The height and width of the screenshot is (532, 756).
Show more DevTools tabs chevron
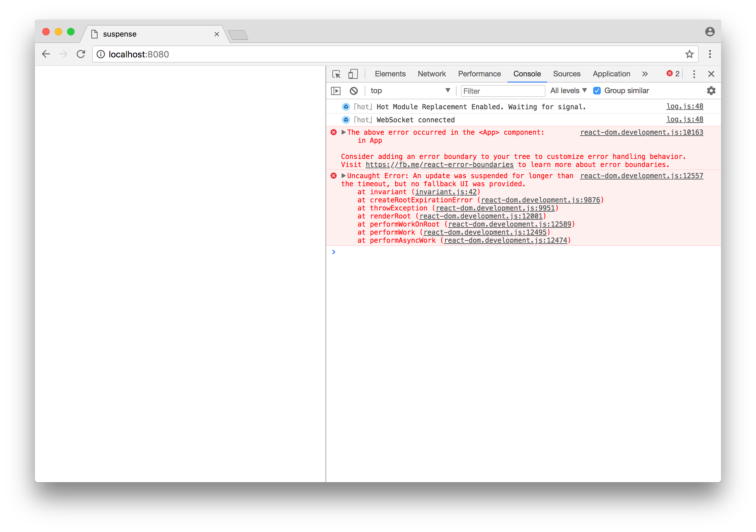pyautogui.click(x=645, y=74)
